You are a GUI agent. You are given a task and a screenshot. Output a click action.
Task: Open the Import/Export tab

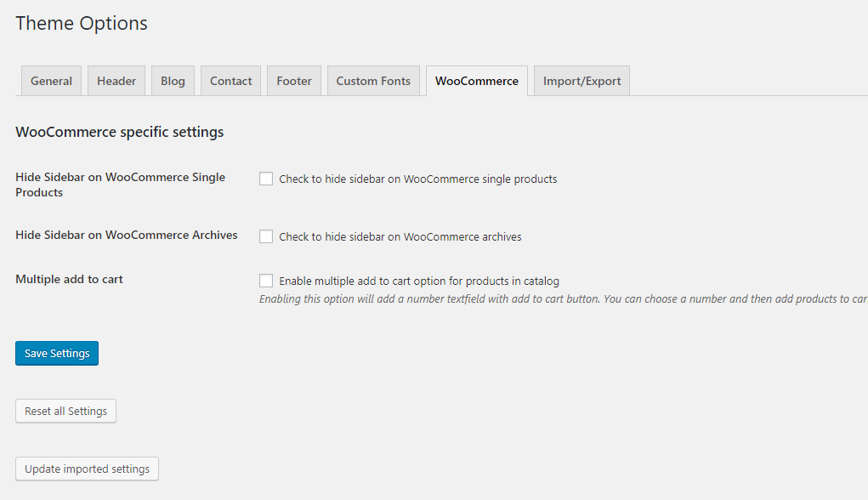coord(582,81)
